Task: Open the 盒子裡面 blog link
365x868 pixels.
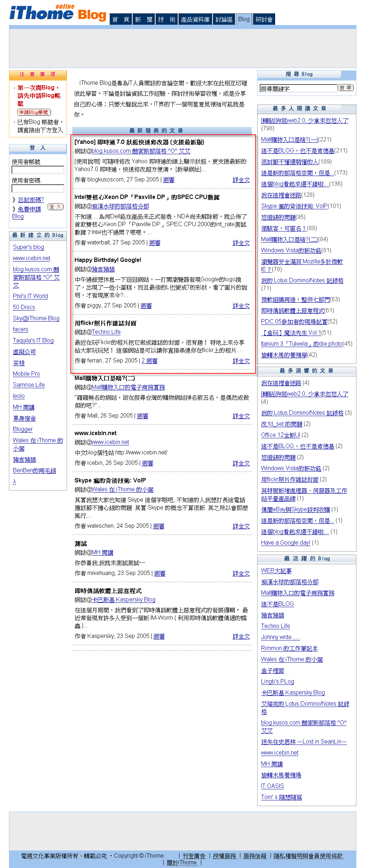Action: [273, 670]
